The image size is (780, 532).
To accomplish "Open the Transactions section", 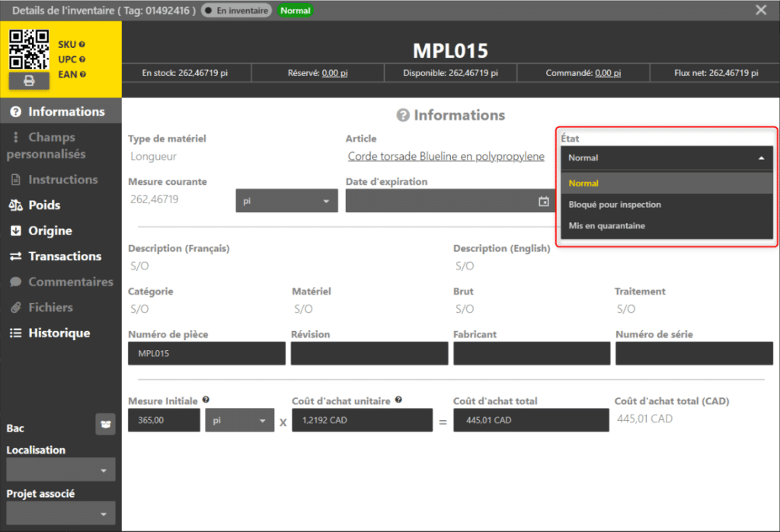I will point(64,256).
